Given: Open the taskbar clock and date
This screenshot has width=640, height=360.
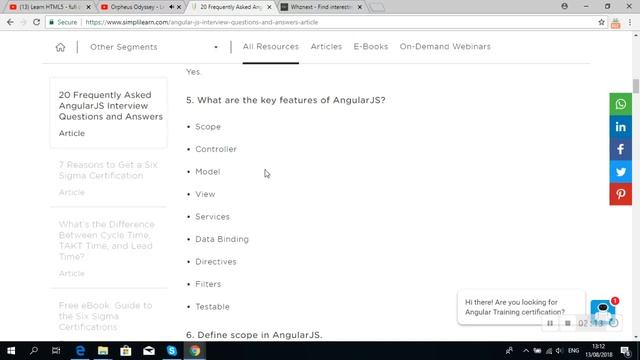Looking at the screenshot, I should point(599,351).
